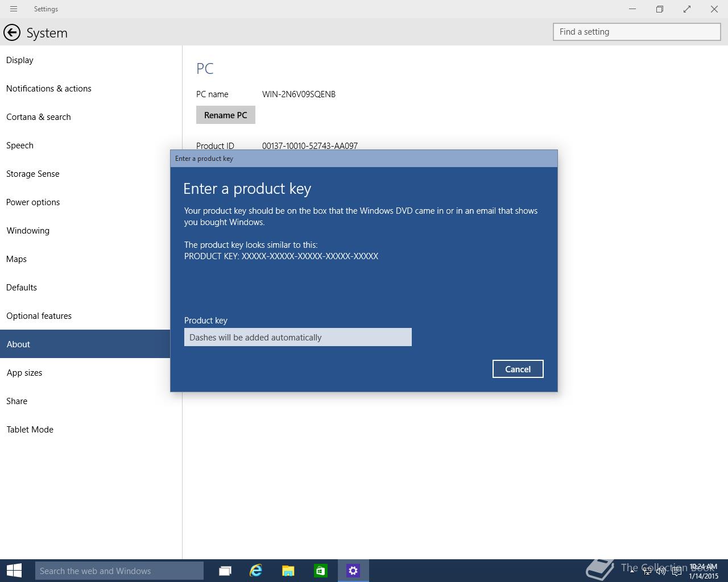Open the notifications tray icon
The image size is (728, 582).
point(676,571)
